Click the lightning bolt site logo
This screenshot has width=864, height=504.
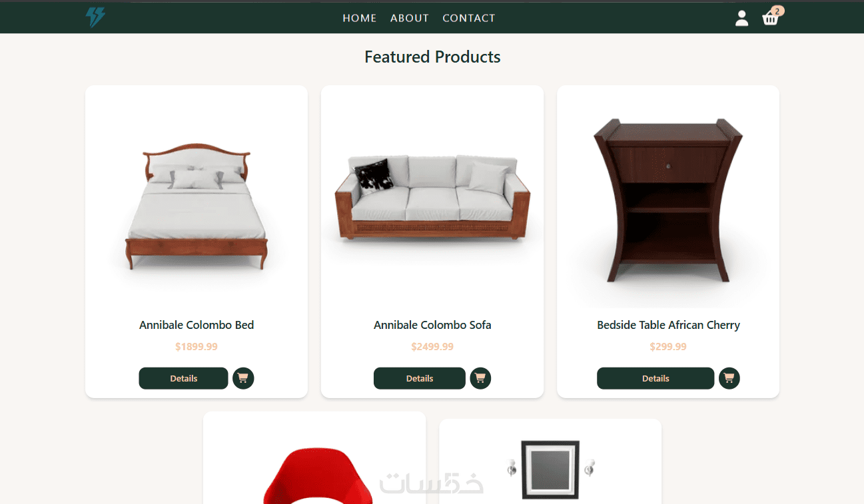[x=95, y=18]
